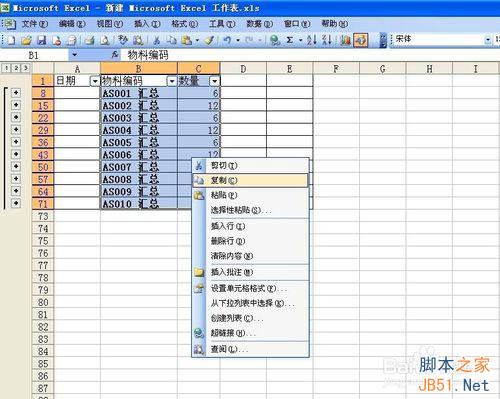This screenshot has height=399, width=500.
Task: Click the Sort Ascending icon
Action: pos(312,40)
